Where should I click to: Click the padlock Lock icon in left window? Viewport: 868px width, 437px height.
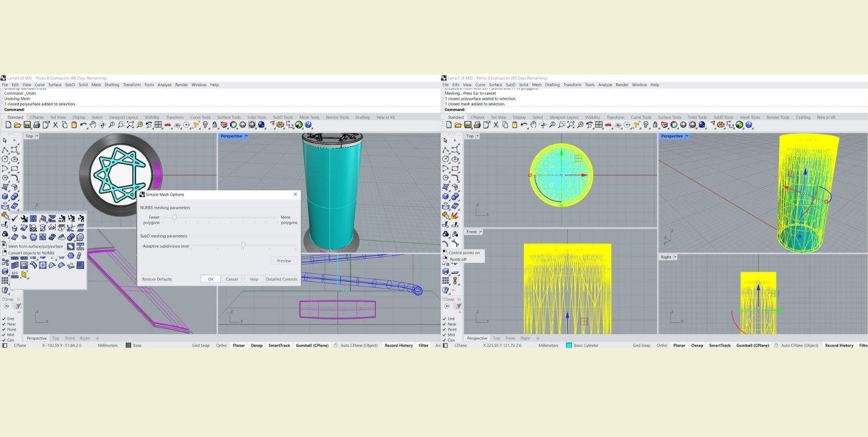pos(214,125)
